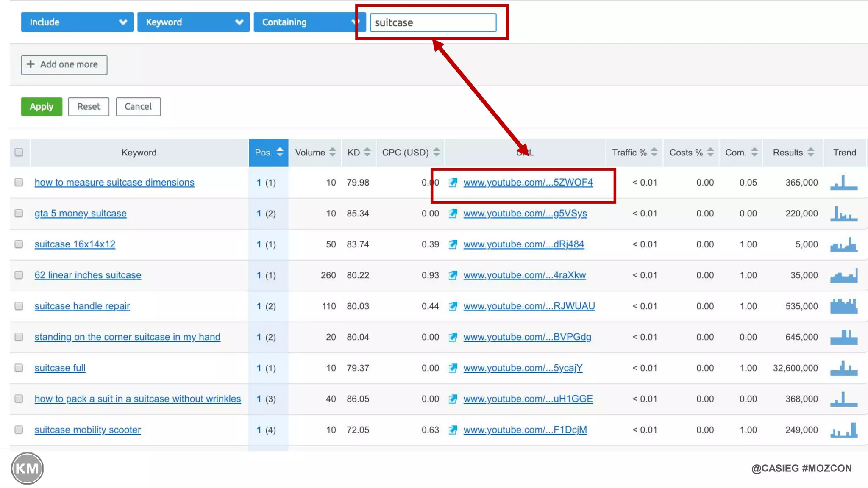This screenshot has width=868, height=488.
Task: Click external link icon beside g5VSys URL
Action: pos(453,213)
